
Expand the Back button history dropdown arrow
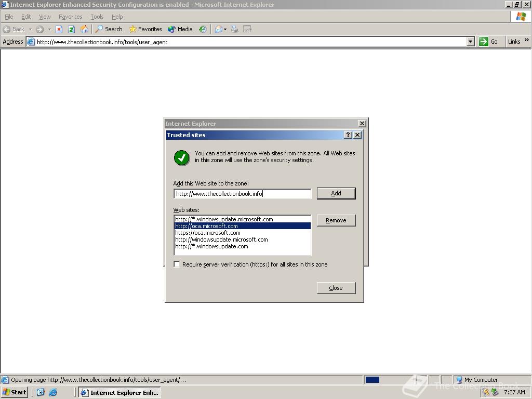point(30,29)
